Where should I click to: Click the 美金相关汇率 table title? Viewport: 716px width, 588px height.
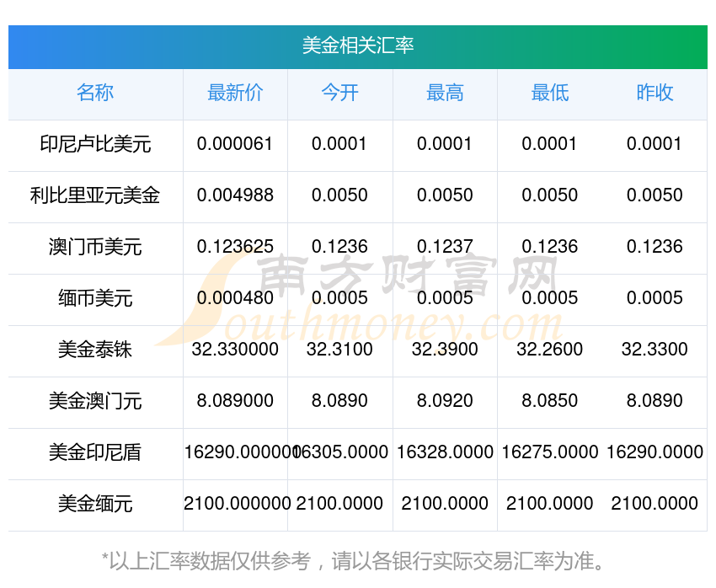358,45
